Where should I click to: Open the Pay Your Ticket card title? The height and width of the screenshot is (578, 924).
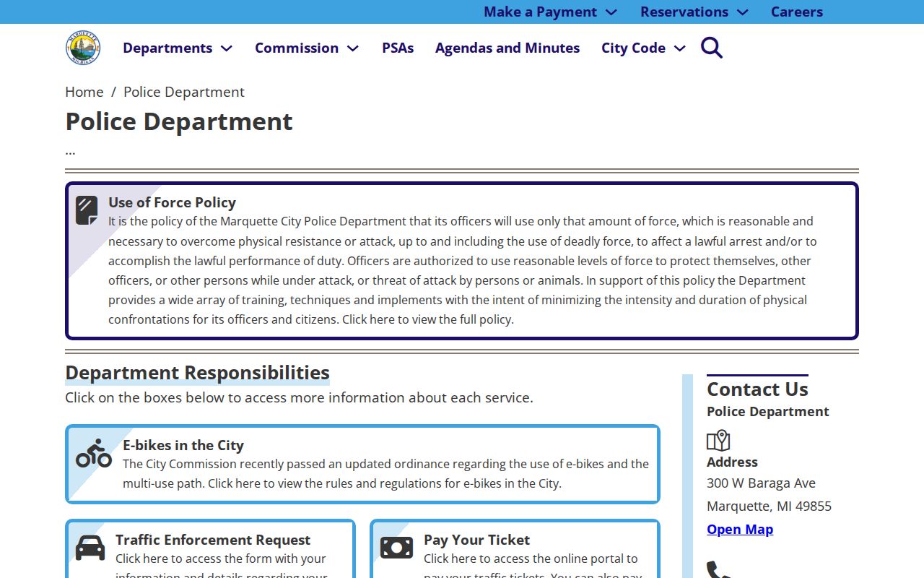[476, 540]
